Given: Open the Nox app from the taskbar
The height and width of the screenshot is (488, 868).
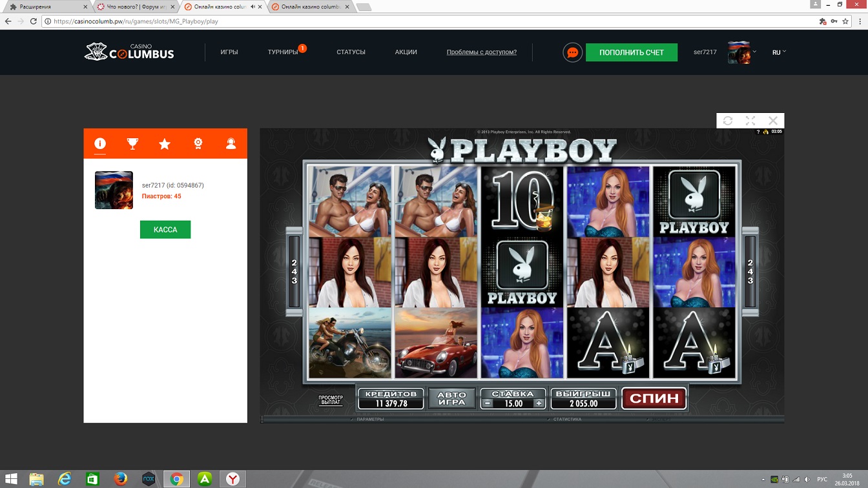Looking at the screenshot, I should [x=149, y=479].
